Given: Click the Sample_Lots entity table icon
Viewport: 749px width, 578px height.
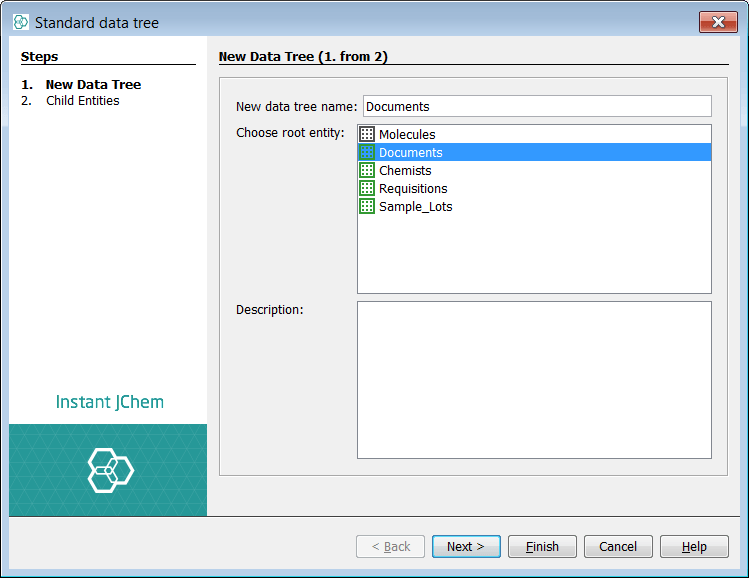Looking at the screenshot, I should 367,206.
